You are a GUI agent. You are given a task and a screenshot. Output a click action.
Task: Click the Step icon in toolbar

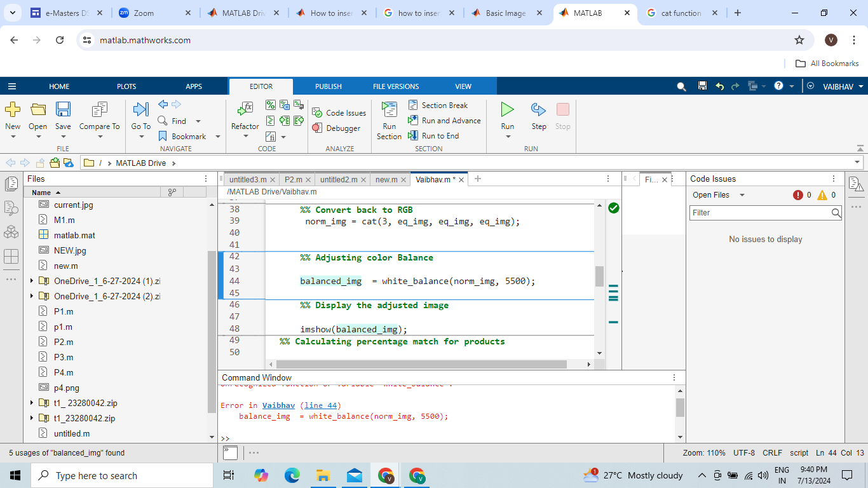(538, 110)
